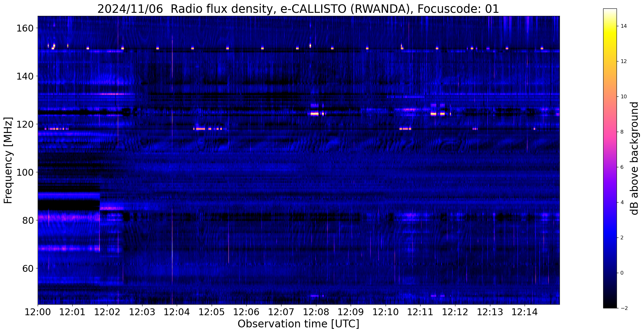This screenshot has height=333, width=644.
Task: Click the 12:14 time tick label
Action: coord(525,312)
